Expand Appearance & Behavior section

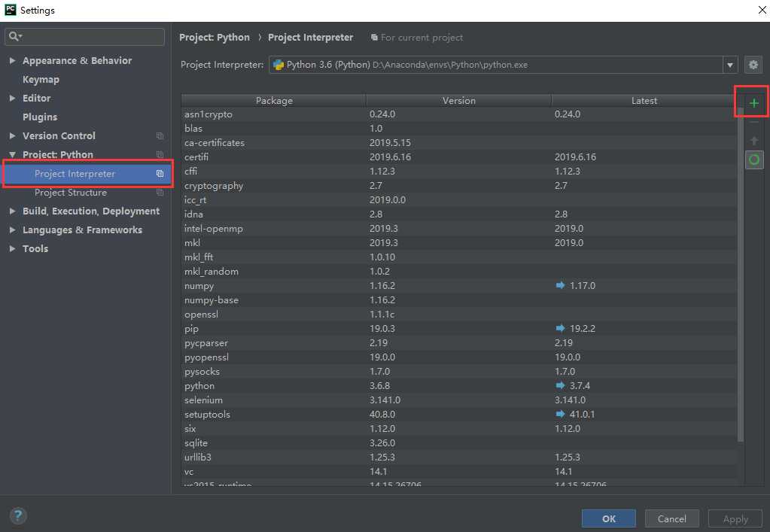pyautogui.click(x=12, y=60)
